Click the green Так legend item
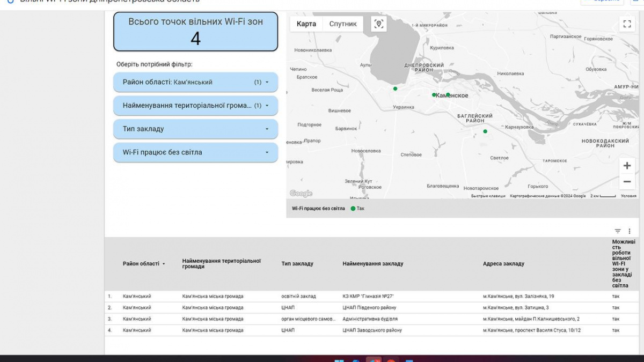 tap(357, 209)
